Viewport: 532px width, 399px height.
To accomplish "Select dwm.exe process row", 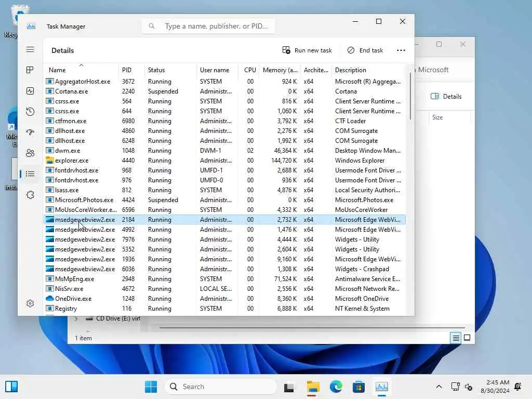I will click(x=225, y=150).
